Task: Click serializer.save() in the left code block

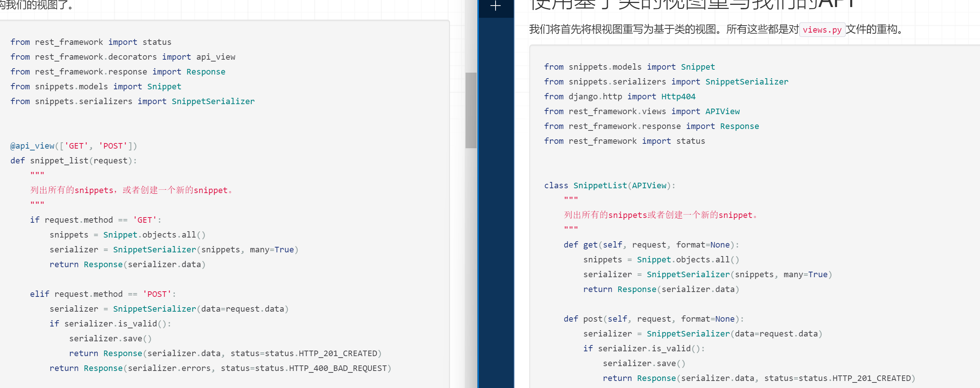Action: click(110, 339)
